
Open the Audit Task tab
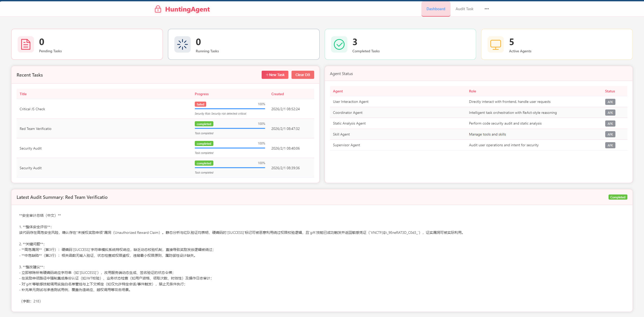pyautogui.click(x=464, y=9)
